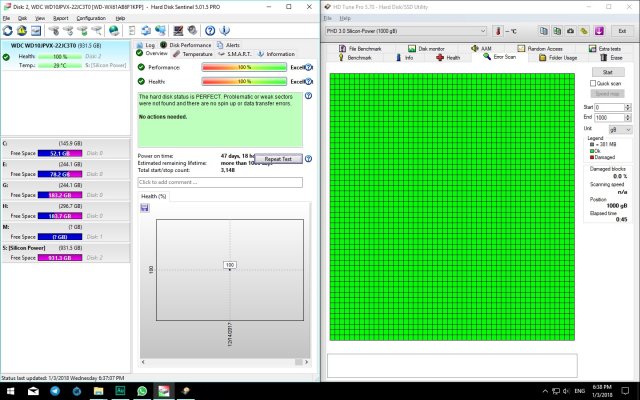Open the Configuration menu in Hard Disk Sentinel
Viewport: 640px width, 400px height.
[90, 18]
